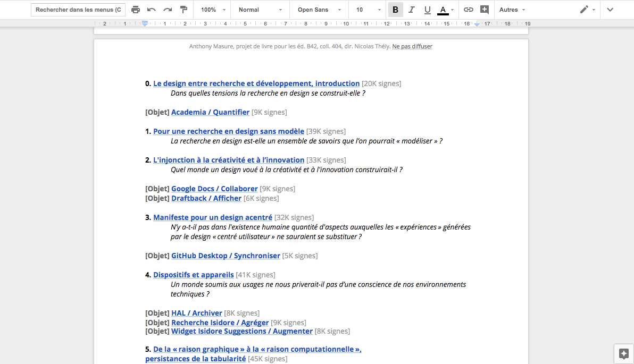
Task: Open the GitHub Desktop / Synchroniser link
Action: click(226, 256)
